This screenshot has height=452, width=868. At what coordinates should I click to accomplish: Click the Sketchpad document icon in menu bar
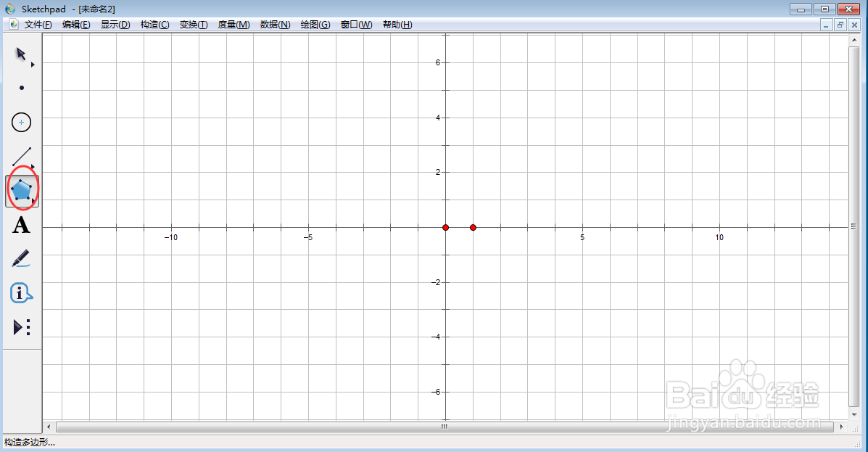tap(15, 25)
